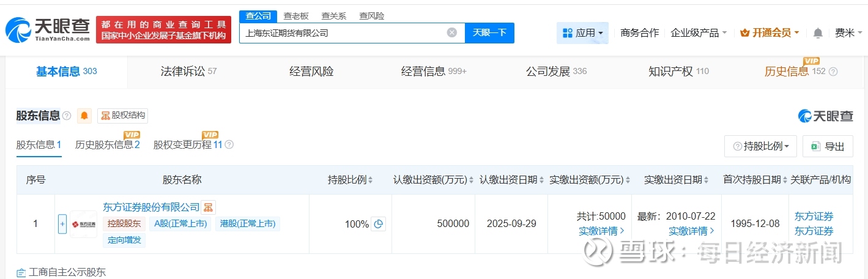Open the 基本信息 tab
The height and width of the screenshot is (279, 868).
[x=67, y=72]
